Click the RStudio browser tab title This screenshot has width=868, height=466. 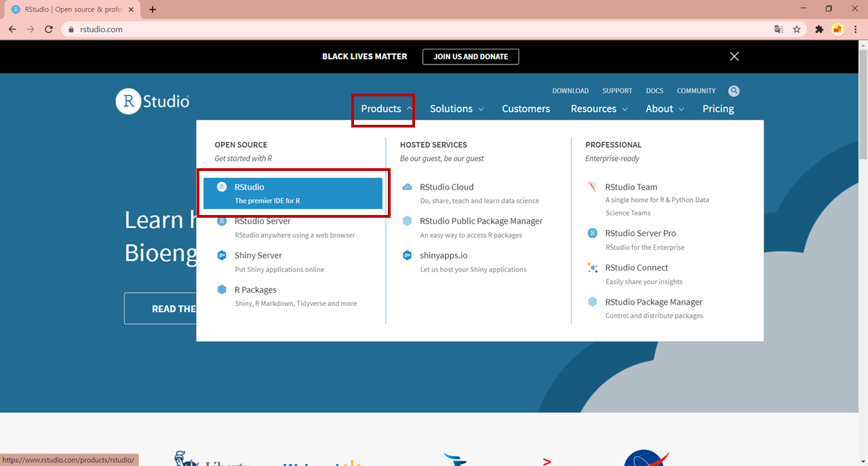pos(73,9)
